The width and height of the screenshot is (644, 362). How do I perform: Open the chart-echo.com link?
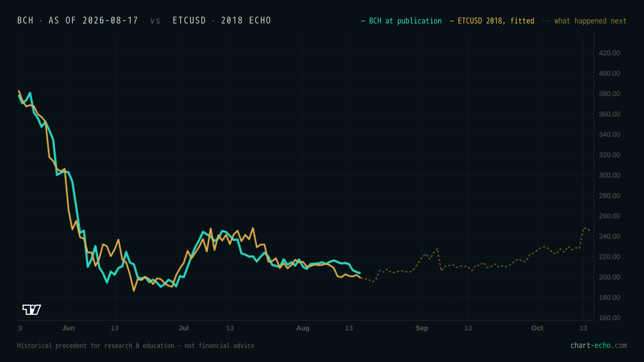tap(599, 345)
